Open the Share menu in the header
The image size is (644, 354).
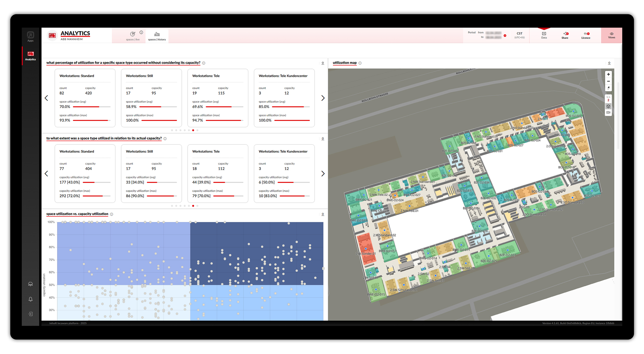coord(565,35)
